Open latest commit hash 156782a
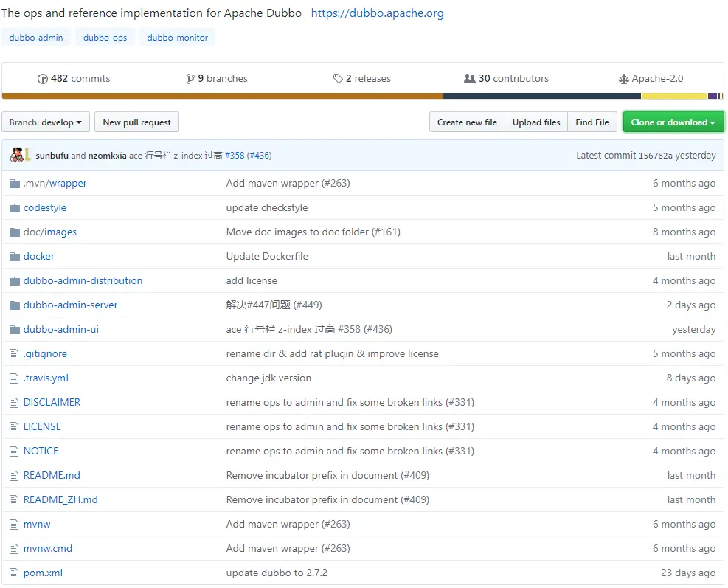The image size is (728, 588). (x=655, y=156)
